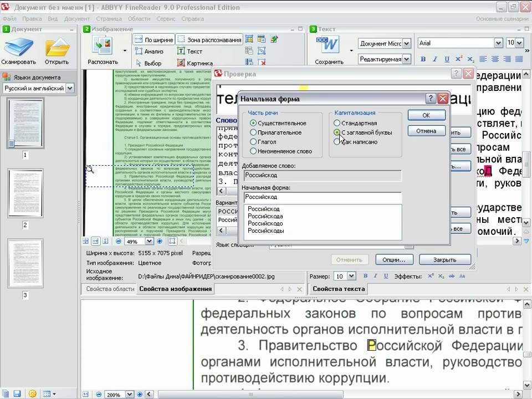Click the help question mark in Начальная форма dialog
The image size is (532, 399).
click(x=431, y=99)
